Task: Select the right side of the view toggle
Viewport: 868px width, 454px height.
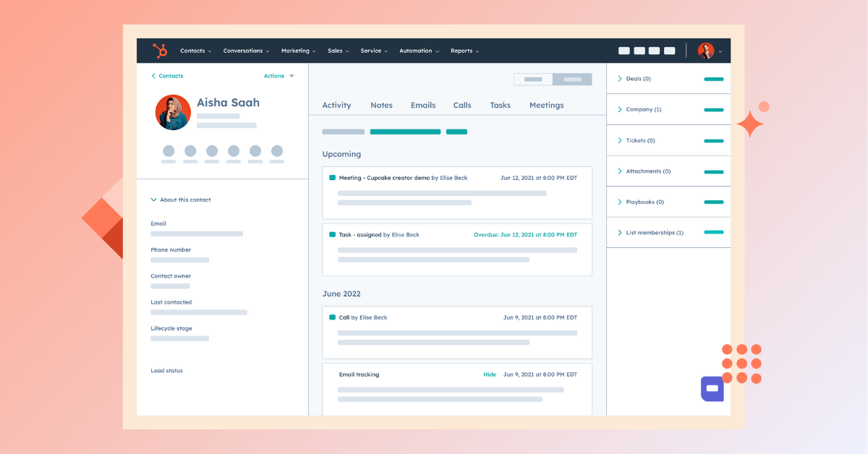Action: click(x=572, y=80)
